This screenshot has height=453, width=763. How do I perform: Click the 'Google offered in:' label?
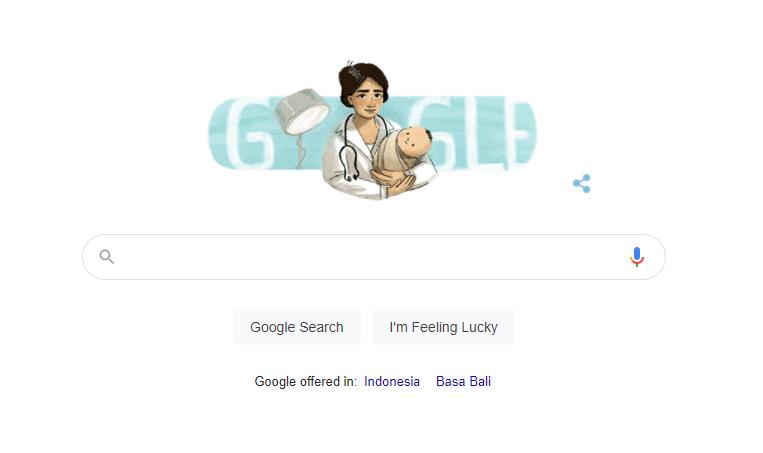pos(306,381)
